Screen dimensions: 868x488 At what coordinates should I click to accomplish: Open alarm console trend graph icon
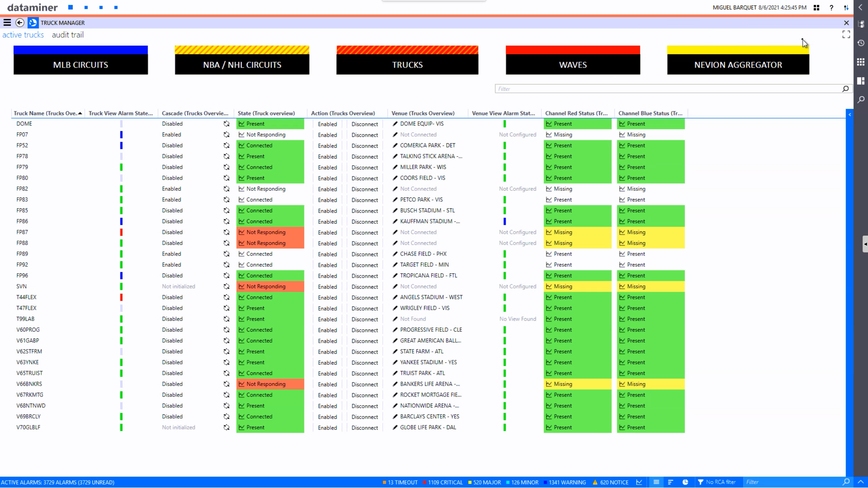click(639, 482)
